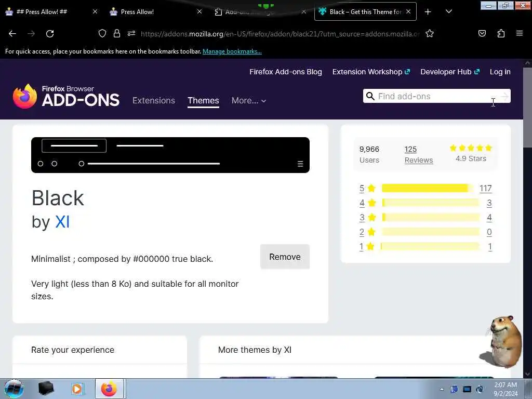Filter reviews by 2 star rating

pos(367,232)
